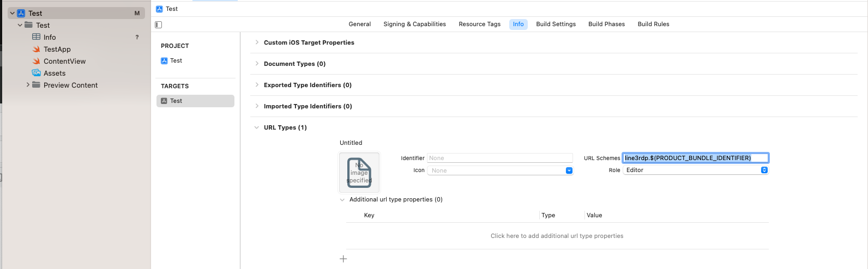Click the Test project icon in navigator root
Viewport: 868px width, 269px height.
click(x=21, y=13)
